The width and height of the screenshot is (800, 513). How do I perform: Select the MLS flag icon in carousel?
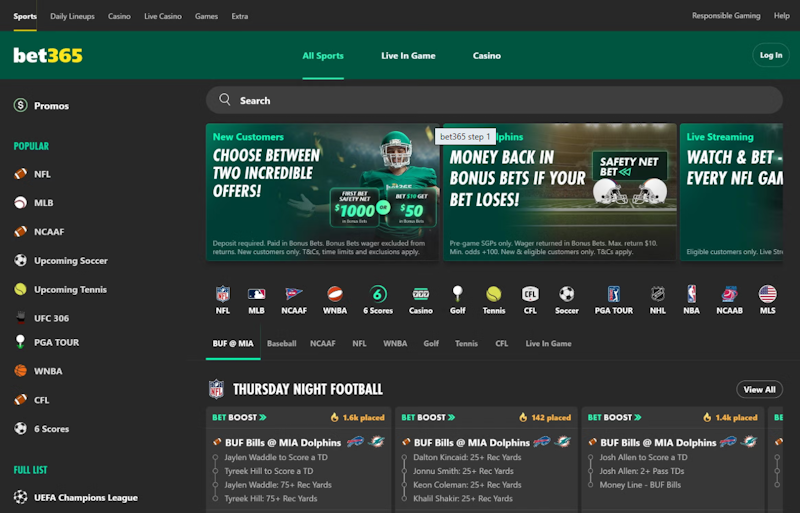(x=767, y=294)
